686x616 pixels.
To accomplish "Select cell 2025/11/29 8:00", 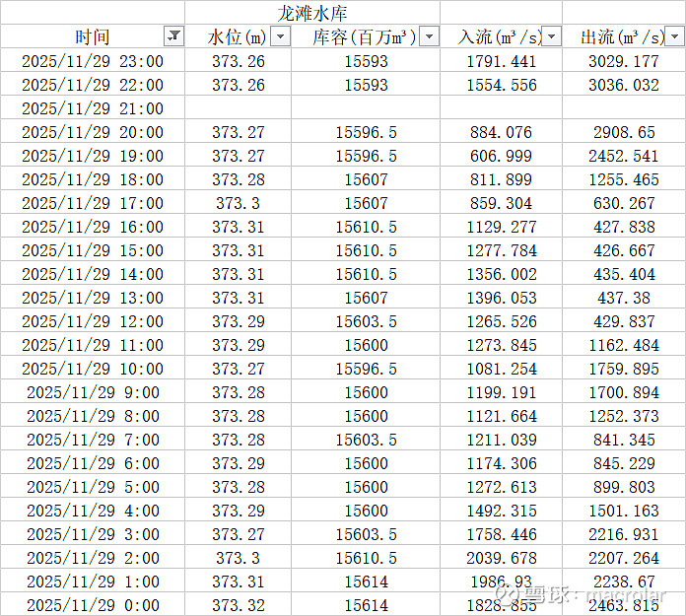I will (93, 415).
